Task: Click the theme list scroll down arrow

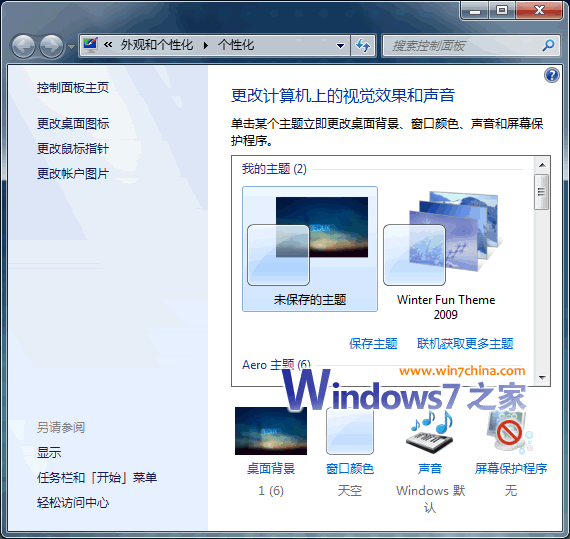Action: click(542, 378)
